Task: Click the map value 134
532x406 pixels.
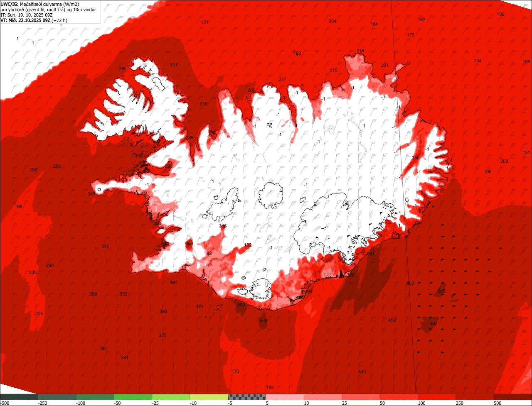Action: coord(478,61)
